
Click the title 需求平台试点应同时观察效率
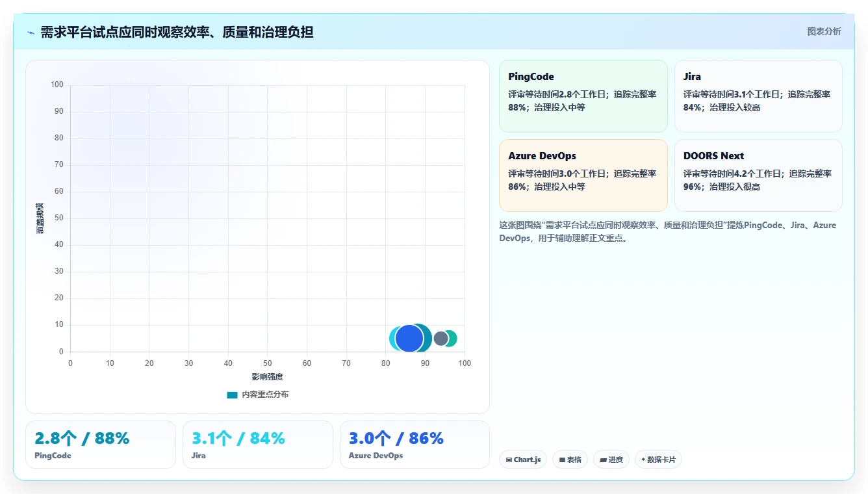[177, 32]
